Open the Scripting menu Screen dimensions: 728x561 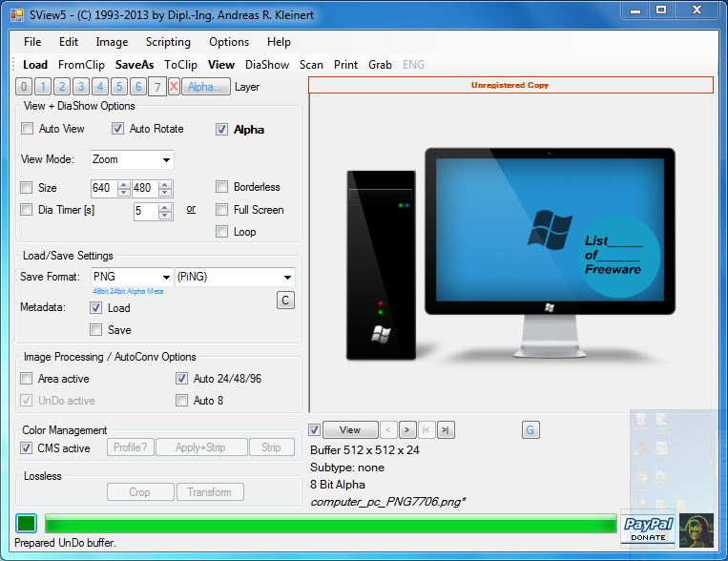[x=168, y=42]
